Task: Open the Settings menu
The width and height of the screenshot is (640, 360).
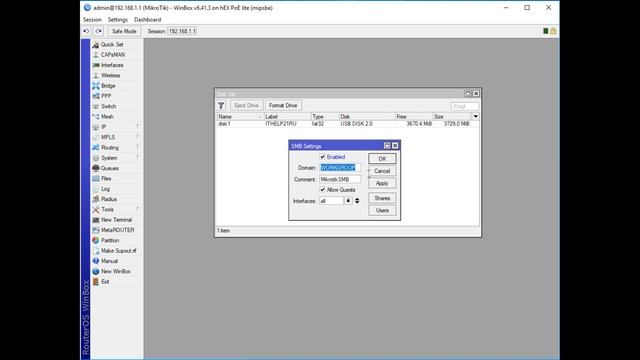Action: click(x=118, y=20)
